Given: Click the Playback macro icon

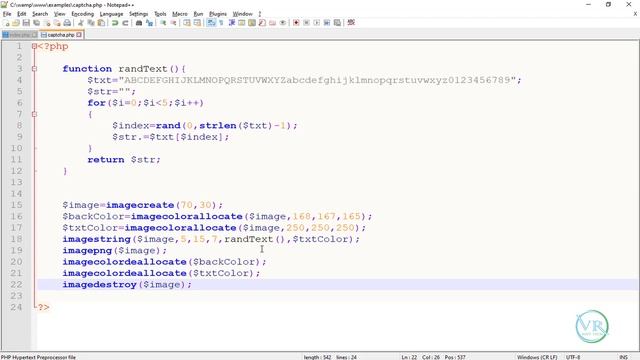Looking at the screenshot, I should tap(317, 23).
